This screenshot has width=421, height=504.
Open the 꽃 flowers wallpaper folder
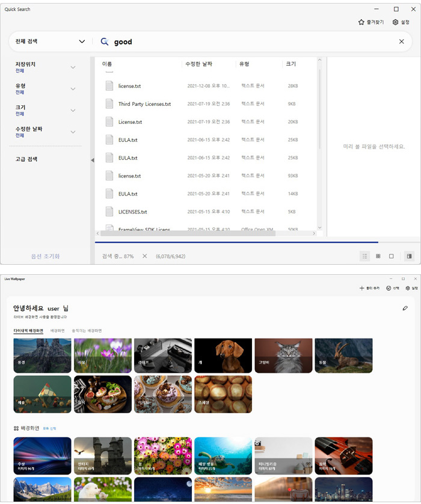[163, 456]
